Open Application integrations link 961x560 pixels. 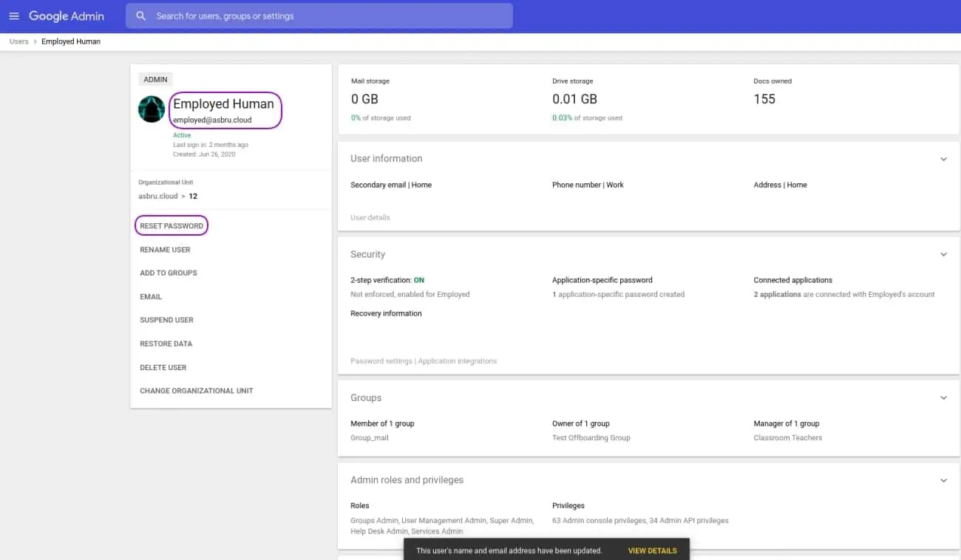pyautogui.click(x=457, y=361)
